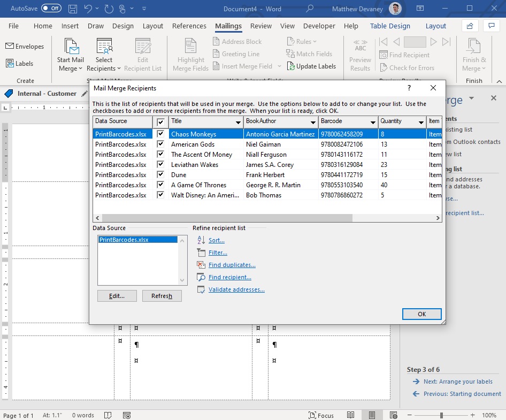Click the Envelopes icon in Create group
The height and width of the screenshot is (420, 506).
pos(10,46)
